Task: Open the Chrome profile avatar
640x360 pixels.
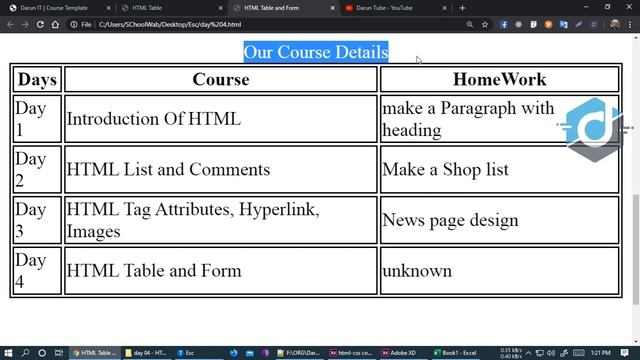Action: click(x=615, y=24)
